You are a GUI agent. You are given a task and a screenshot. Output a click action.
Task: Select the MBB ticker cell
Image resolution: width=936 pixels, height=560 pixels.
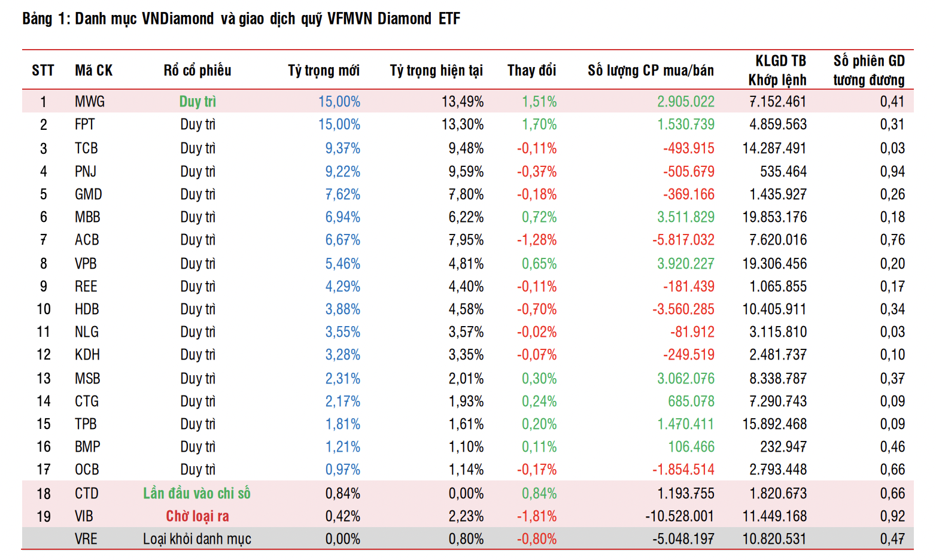pos(87,217)
